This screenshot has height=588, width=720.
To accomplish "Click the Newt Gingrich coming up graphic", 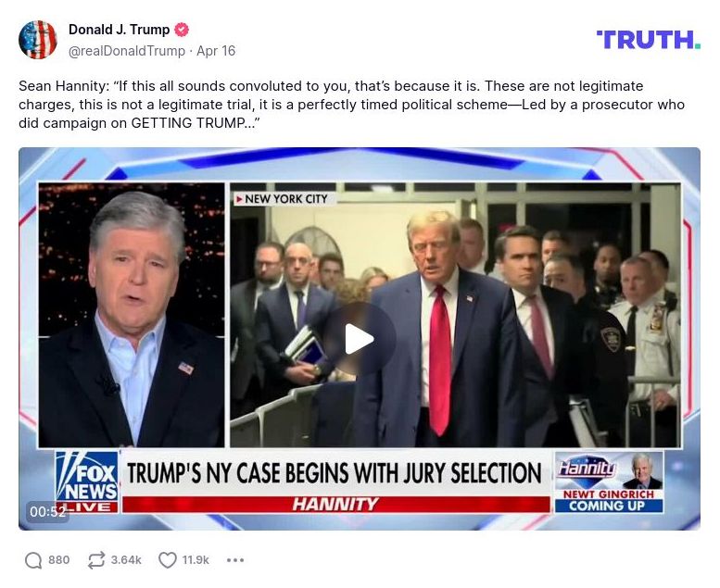I will [x=609, y=482].
